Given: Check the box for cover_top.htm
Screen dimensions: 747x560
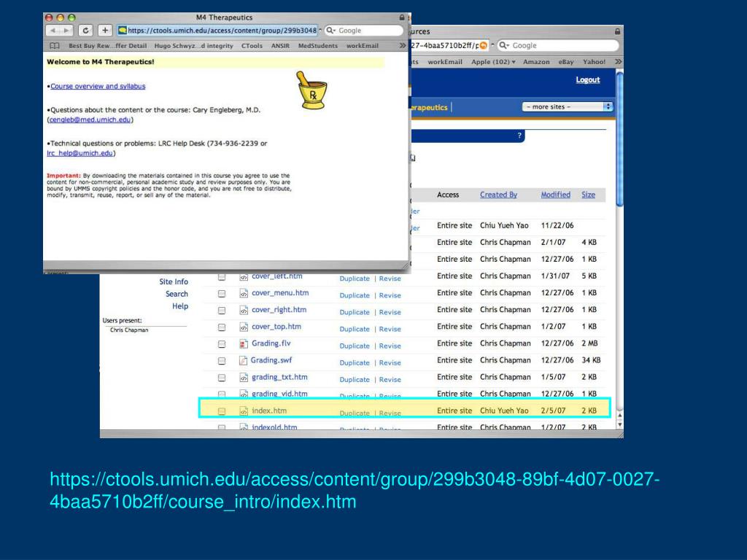Looking at the screenshot, I should click(x=222, y=327).
